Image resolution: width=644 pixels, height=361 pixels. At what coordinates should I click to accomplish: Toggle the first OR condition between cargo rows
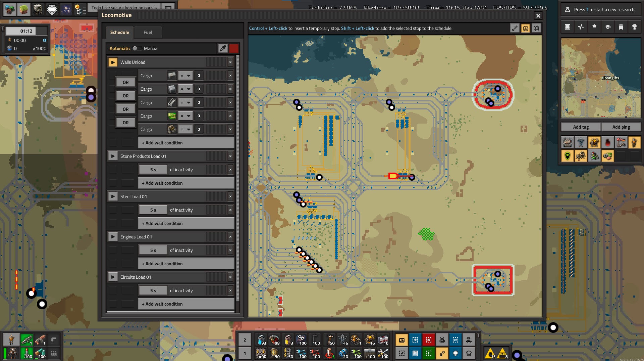(125, 82)
